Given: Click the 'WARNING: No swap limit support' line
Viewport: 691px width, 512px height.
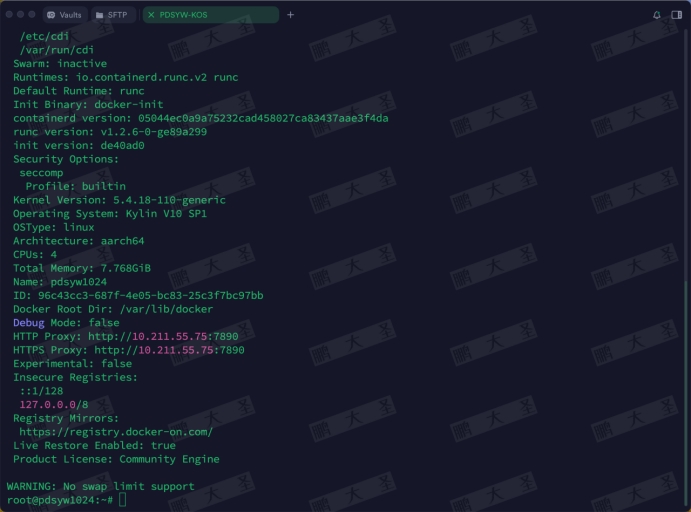Looking at the screenshot, I should [x=100, y=486].
